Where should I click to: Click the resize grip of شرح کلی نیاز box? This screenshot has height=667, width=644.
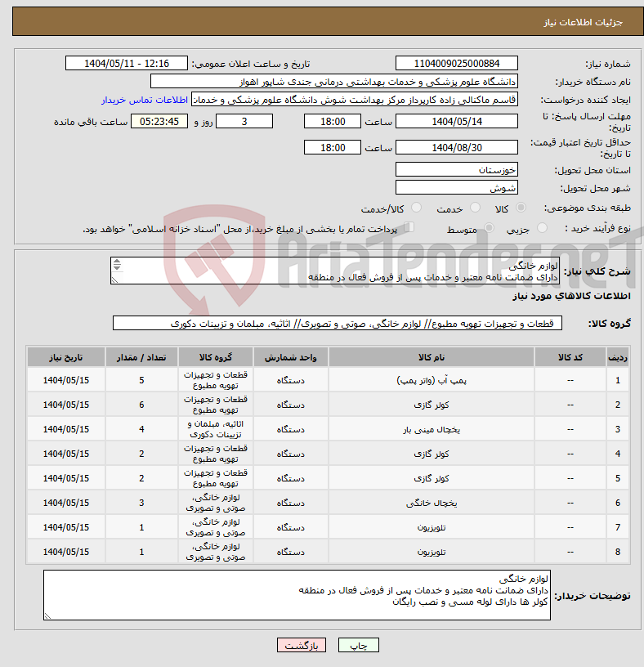[x=114, y=280]
